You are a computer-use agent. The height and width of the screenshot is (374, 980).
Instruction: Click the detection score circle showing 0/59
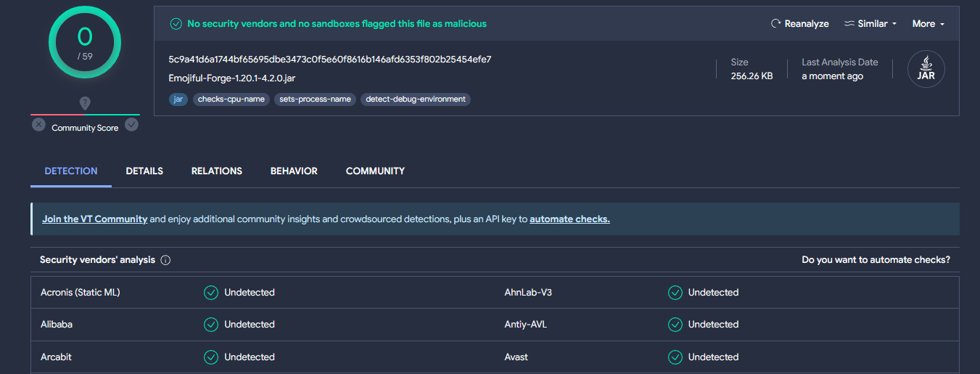pyautogui.click(x=85, y=42)
